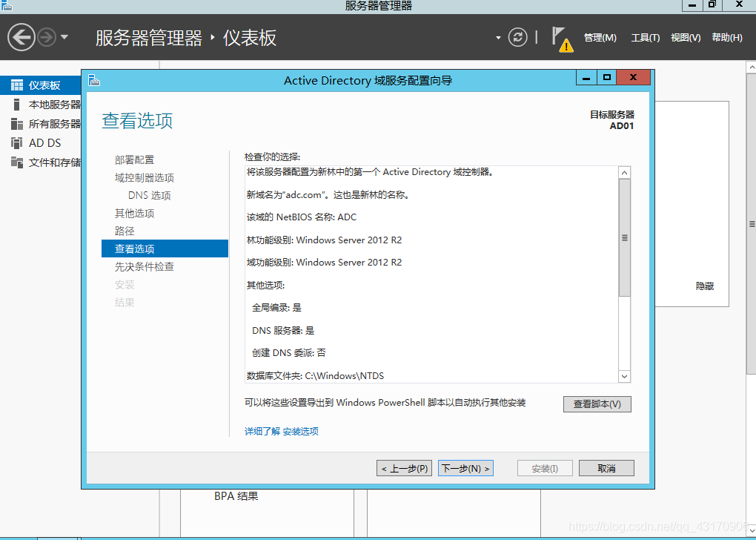
Task: Click the 查看脚本(V) button
Action: 597,404
